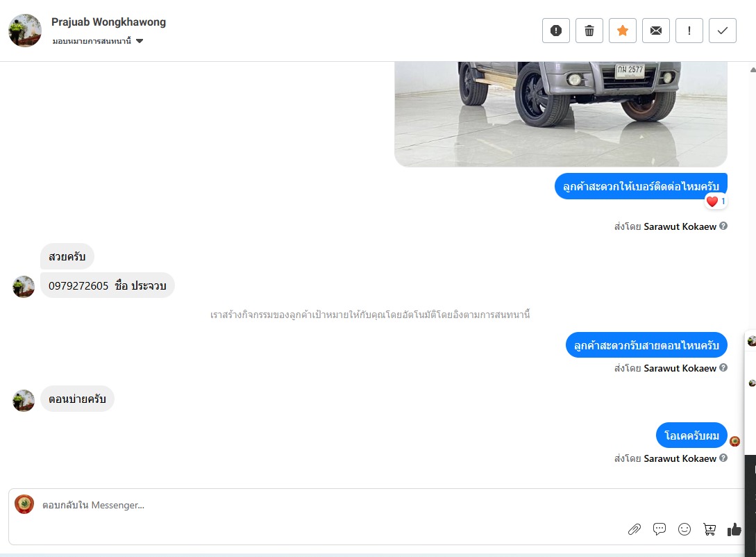Mark conversation done with checkmark button
This screenshot has width=756, height=557.
(x=722, y=31)
